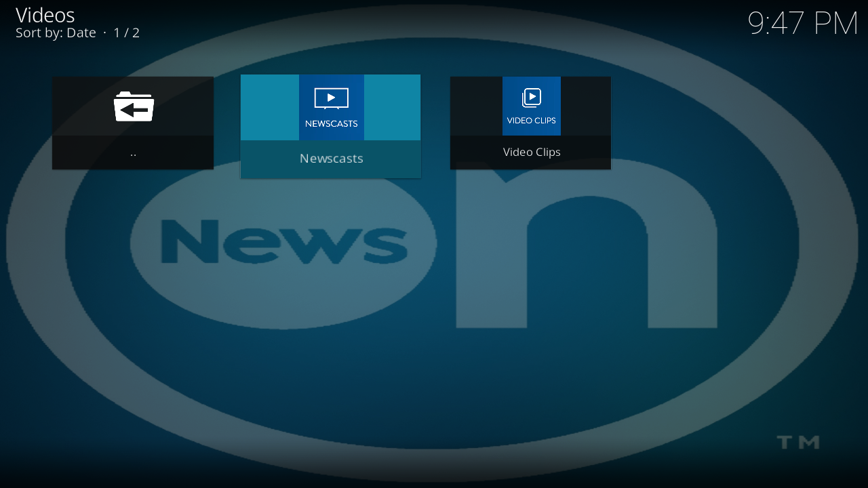Click the News word in the background logo
This screenshot has height=488, width=868.
(283, 242)
